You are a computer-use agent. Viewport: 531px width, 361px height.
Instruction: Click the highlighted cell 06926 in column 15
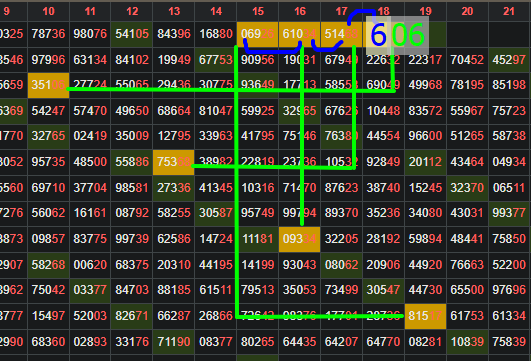(257, 34)
